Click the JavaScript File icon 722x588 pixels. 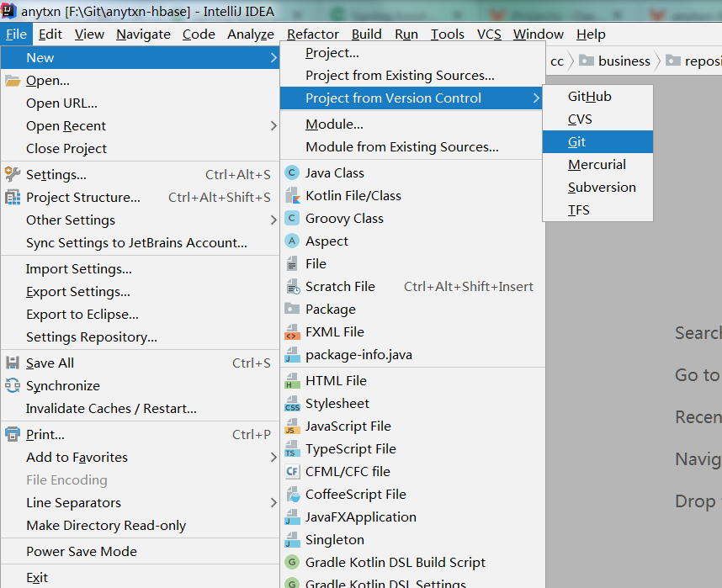coord(292,426)
